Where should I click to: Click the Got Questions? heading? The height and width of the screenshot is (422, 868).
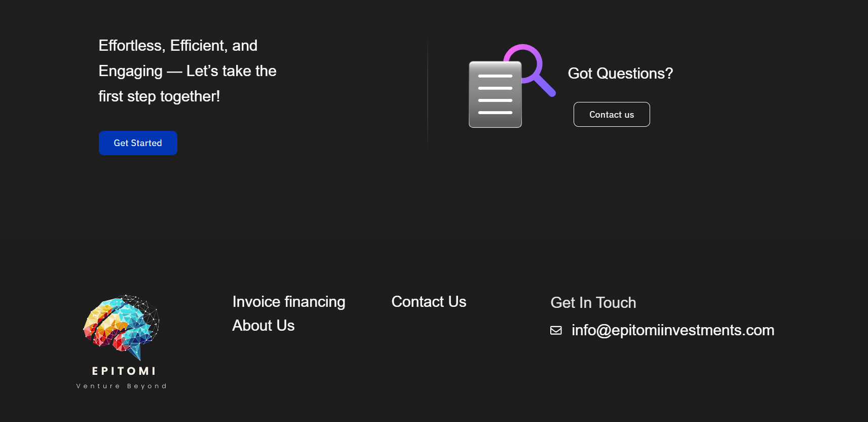tap(620, 74)
